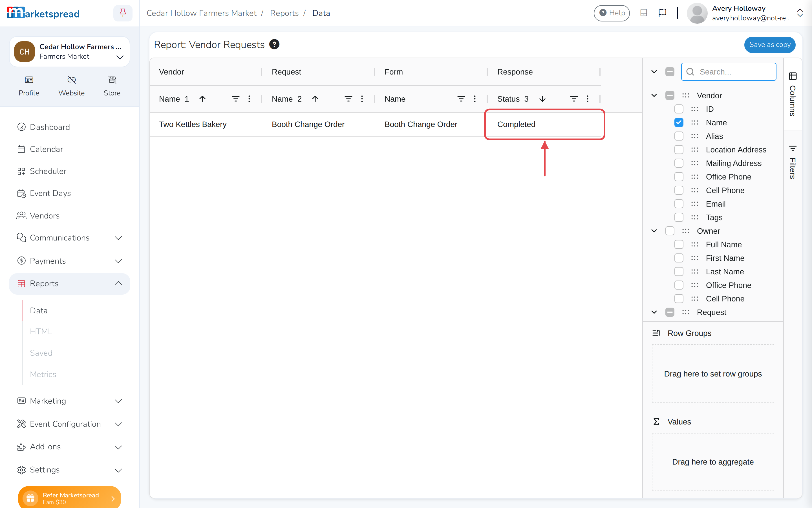Toggle the Owner group checkbox
Viewport: 812px width, 508px height.
coord(669,231)
